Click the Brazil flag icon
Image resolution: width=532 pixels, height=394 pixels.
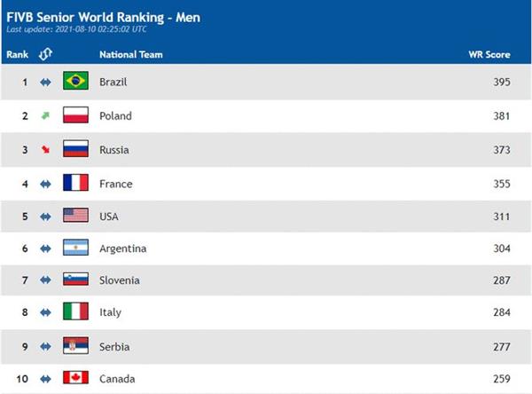(x=75, y=81)
